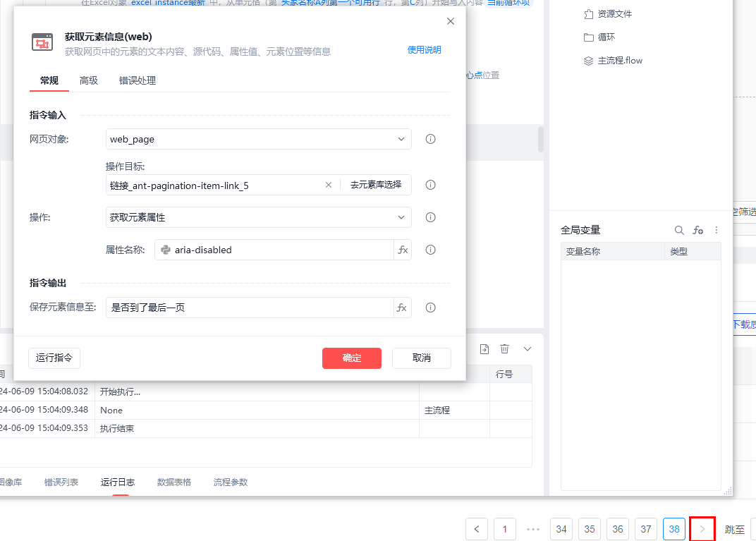The height and width of the screenshot is (541, 756).
Task: Add global variable with fx plus icon
Action: coord(697,230)
